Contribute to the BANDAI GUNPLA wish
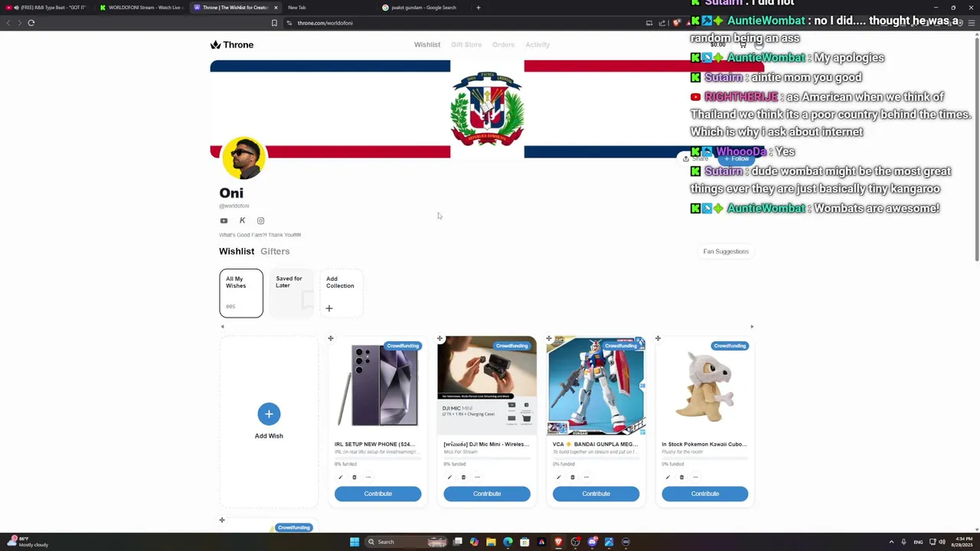Screen dimensions: 980x551 (596, 494)
